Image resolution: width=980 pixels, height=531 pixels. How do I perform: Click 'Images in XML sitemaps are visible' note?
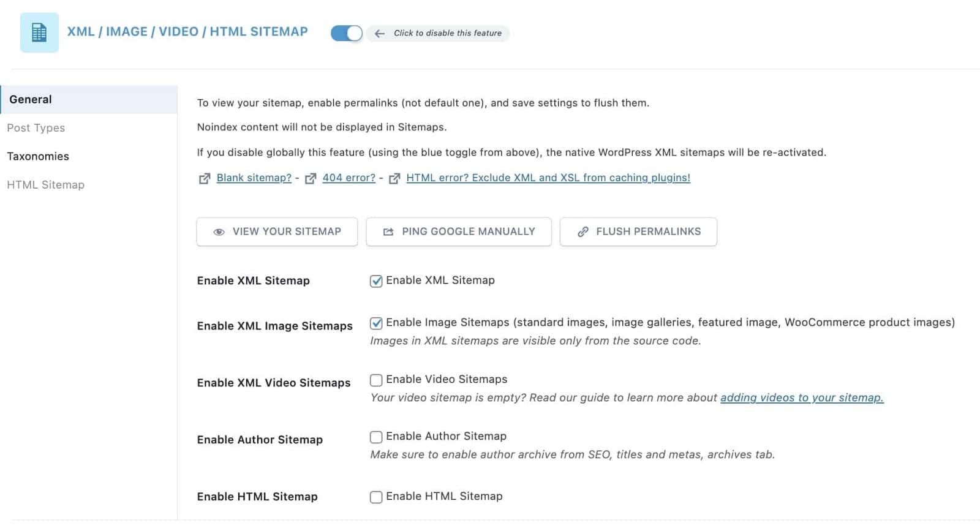tap(535, 341)
